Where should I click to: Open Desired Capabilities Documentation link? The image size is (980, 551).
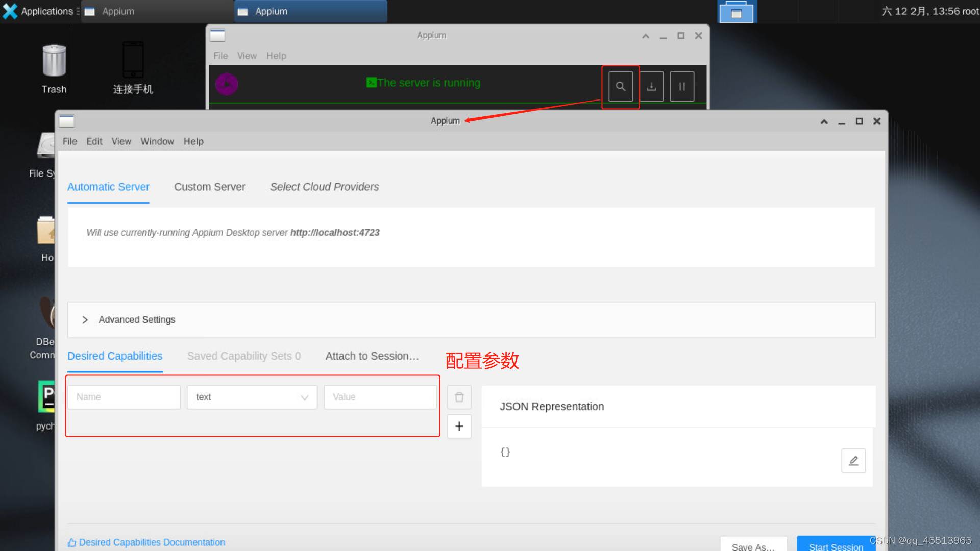(151, 542)
